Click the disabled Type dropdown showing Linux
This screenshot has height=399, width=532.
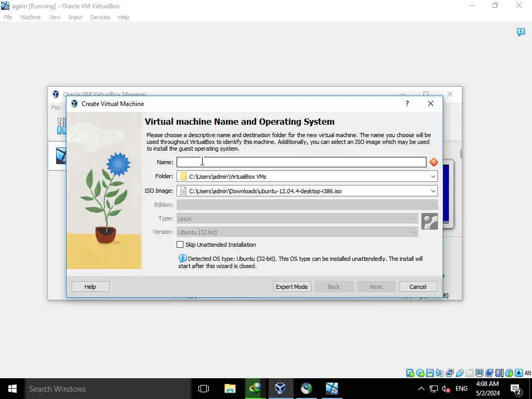tap(297, 219)
